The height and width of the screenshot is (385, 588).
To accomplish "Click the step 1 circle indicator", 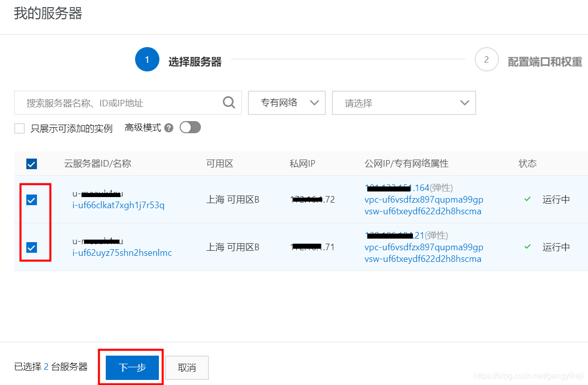I will pos(147,59).
